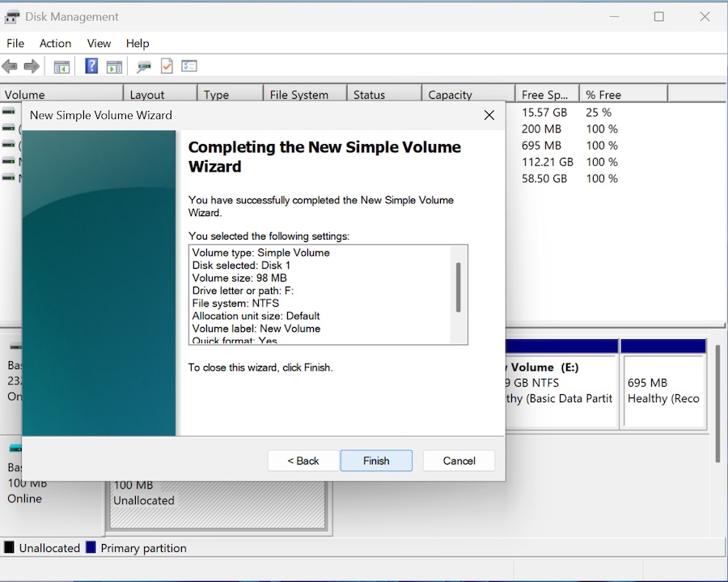Click the Disk Management app icon in title bar
The image size is (728, 582).
12,16
